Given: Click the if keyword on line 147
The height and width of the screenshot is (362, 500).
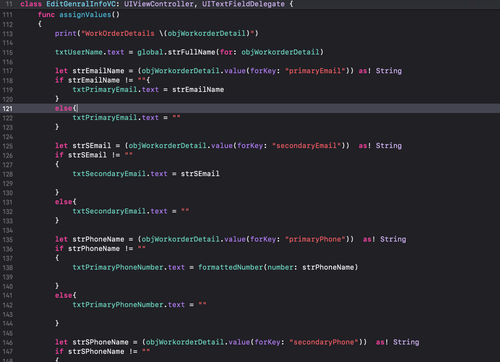Looking at the screenshot, I should pyautogui.click(x=59, y=352).
